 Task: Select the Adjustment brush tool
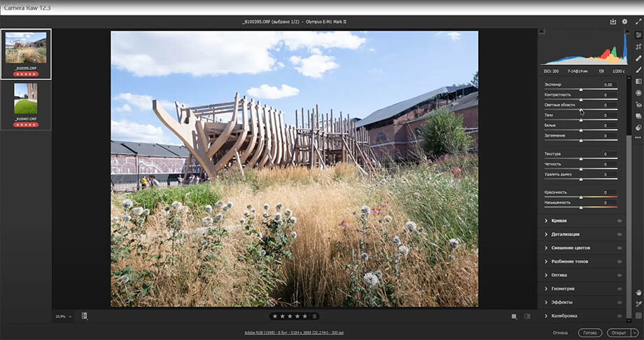click(x=638, y=70)
